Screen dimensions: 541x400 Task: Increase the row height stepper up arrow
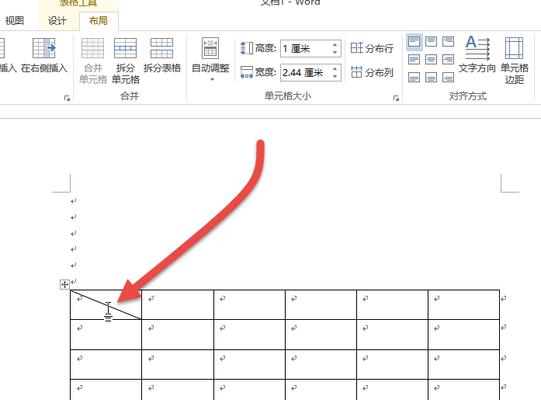335,44
